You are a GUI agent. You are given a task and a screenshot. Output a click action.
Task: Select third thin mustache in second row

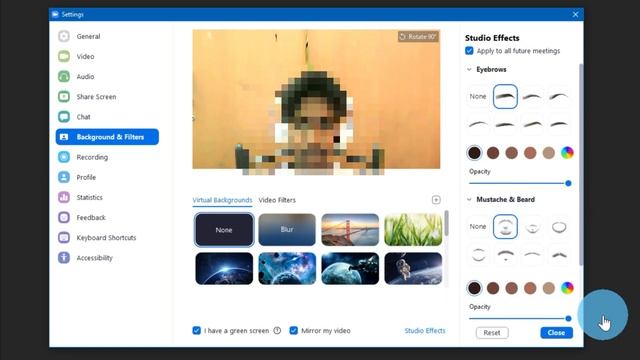click(532, 255)
